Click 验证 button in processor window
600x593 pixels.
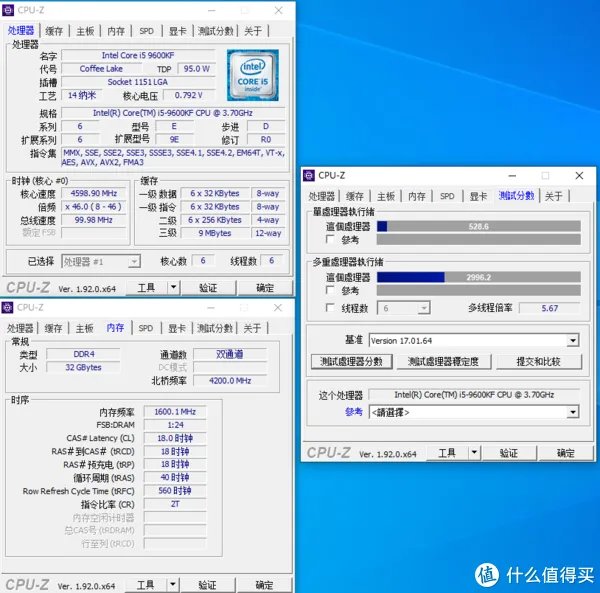pos(209,287)
